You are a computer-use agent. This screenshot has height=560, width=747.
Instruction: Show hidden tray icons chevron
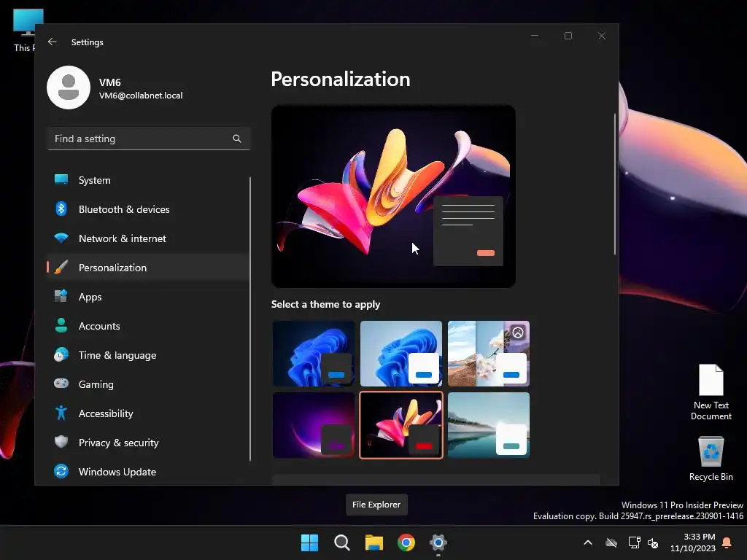point(588,542)
